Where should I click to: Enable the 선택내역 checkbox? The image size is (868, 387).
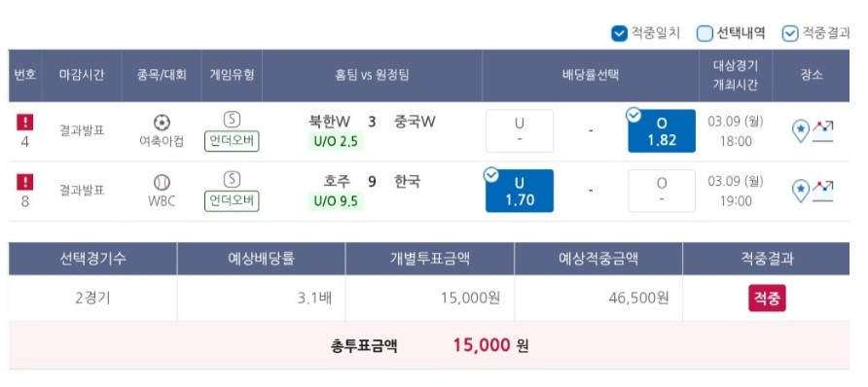705,34
